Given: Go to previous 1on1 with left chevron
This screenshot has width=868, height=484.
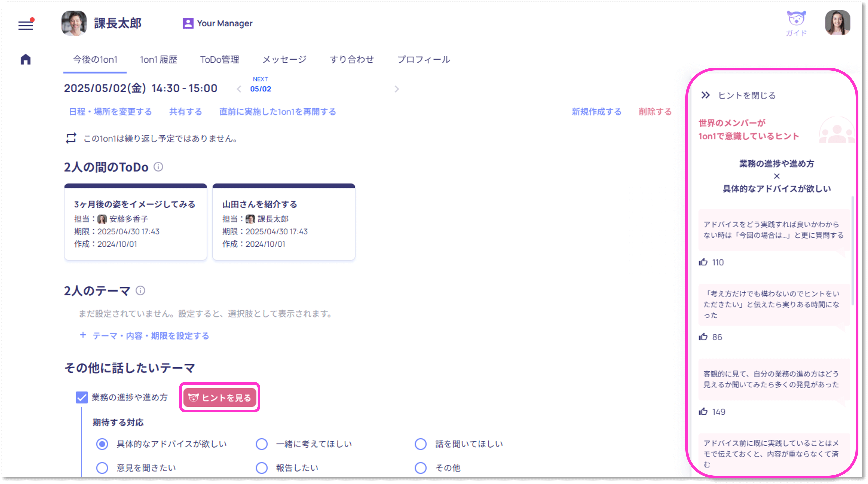Looking at the screenshot, I should 239,89.
